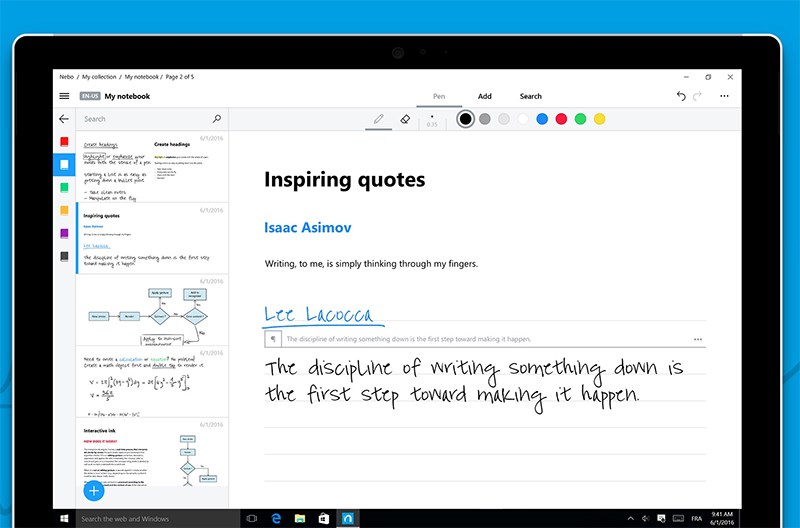The width and height of the screenshot is (800, 528).
Task: Show hidden system tray icons
Action: [631, 518]
